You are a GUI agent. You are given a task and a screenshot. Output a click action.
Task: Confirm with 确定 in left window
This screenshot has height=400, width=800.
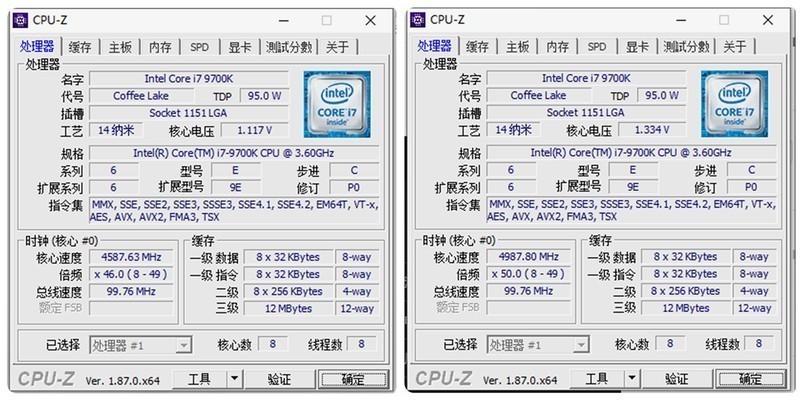pyautogui.click(x=353, y=379)
